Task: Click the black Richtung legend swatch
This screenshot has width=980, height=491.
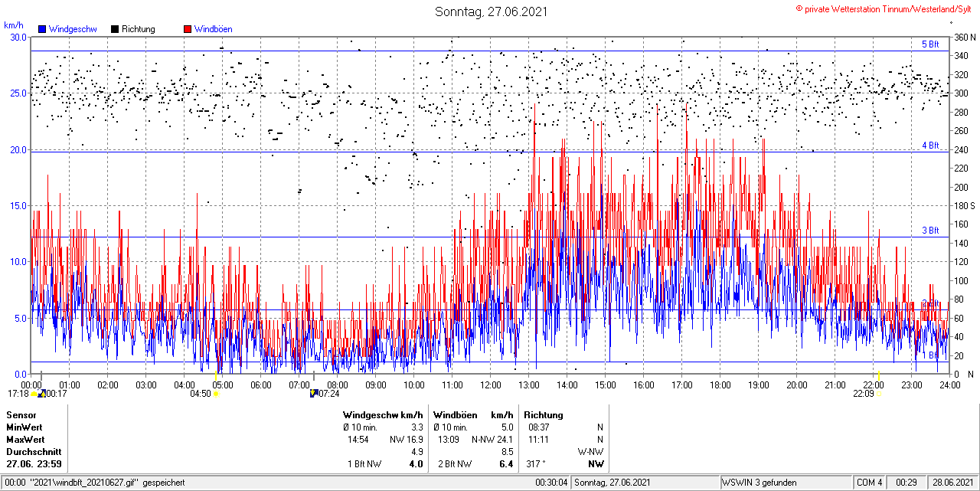Action: coord(115,29)
